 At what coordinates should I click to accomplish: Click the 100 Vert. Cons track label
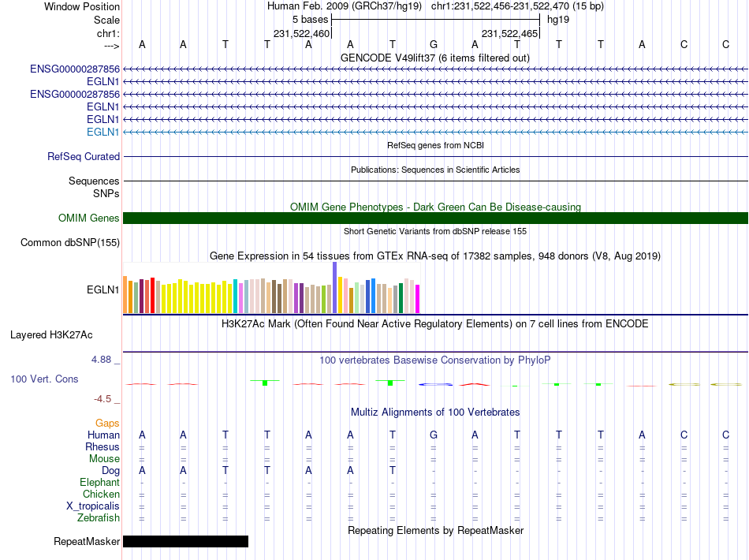pos(44,379)
